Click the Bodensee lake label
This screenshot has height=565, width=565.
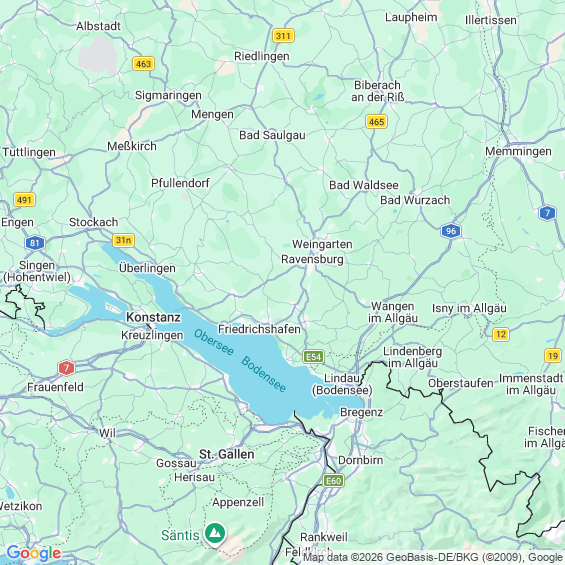pyautogui.click(x=264, y=374)
